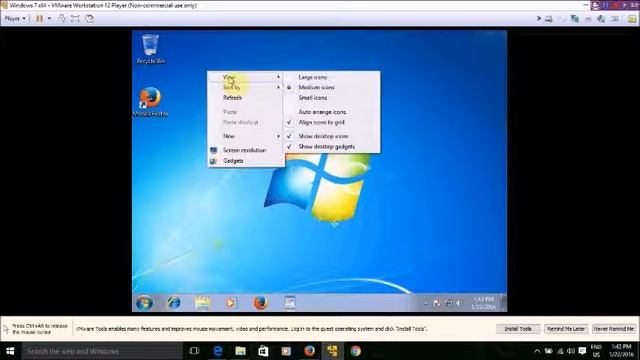Launch Firefox from the Windows 7 taskbar

pyautogui.click(x=260, y=303)
